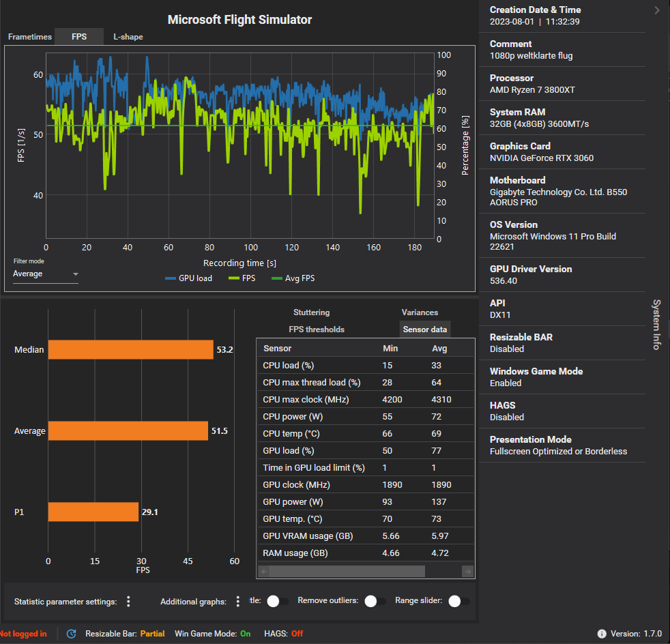Select the GPU clock (MHz) row
The image size is (670, 644).
[366, 485]
